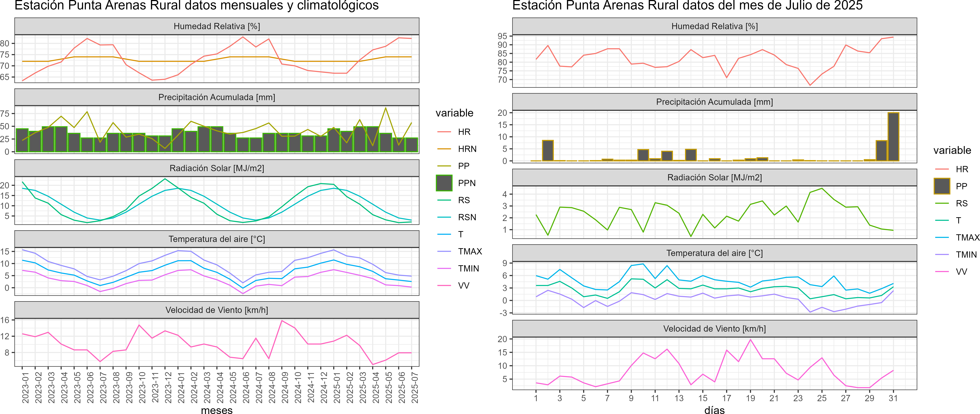This screenshot has width=980, height=414.
Task: Select the TMAX label in the July legend
Action: point(968,238)
